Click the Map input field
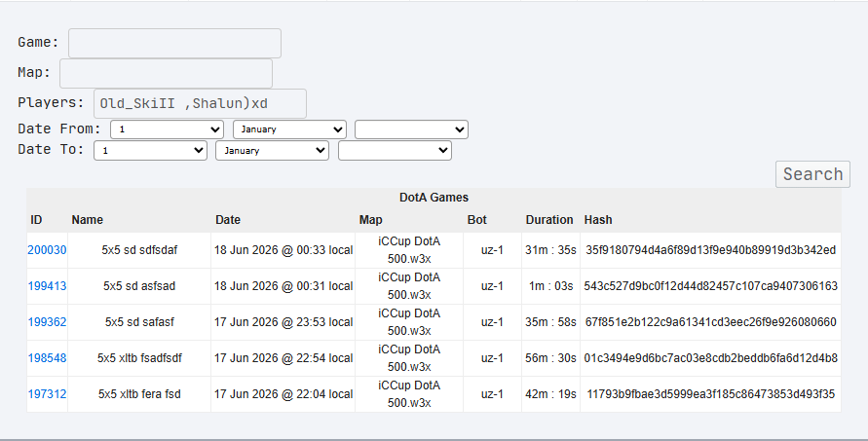This screenshot has height=441, width=868. (166, 73)
